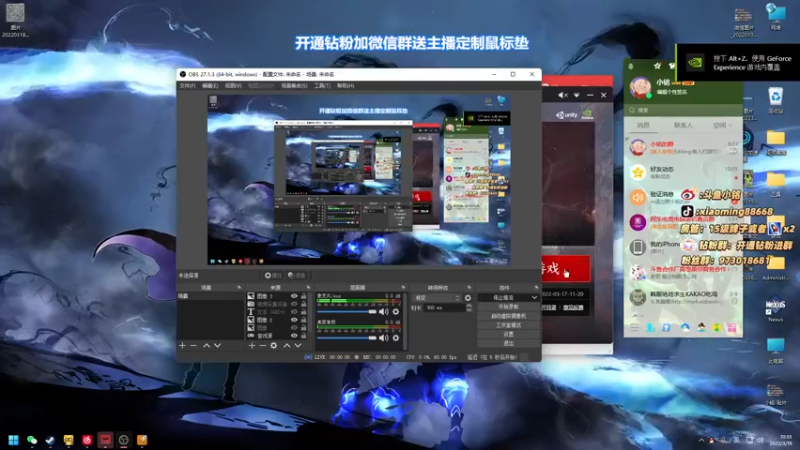Open 好友动态 row in QQ list

click(683, 172)
